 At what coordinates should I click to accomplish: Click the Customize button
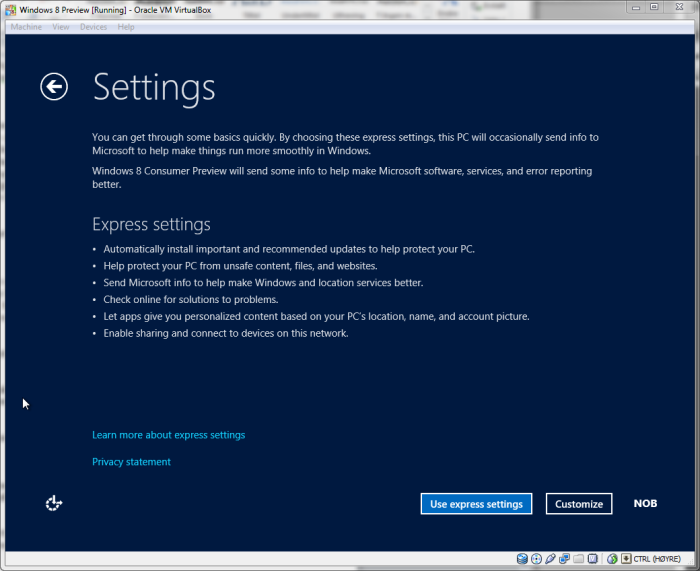[x=579, y=504]
